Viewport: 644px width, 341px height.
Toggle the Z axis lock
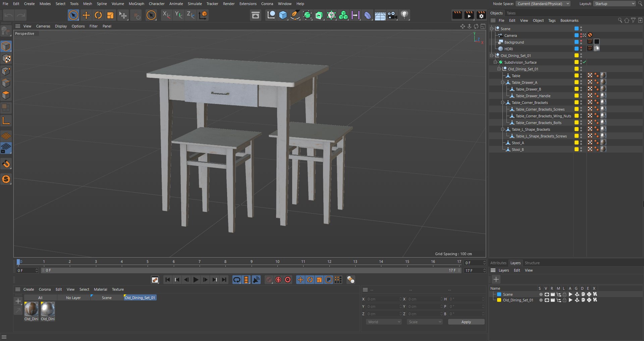click(x=191, y=15)
